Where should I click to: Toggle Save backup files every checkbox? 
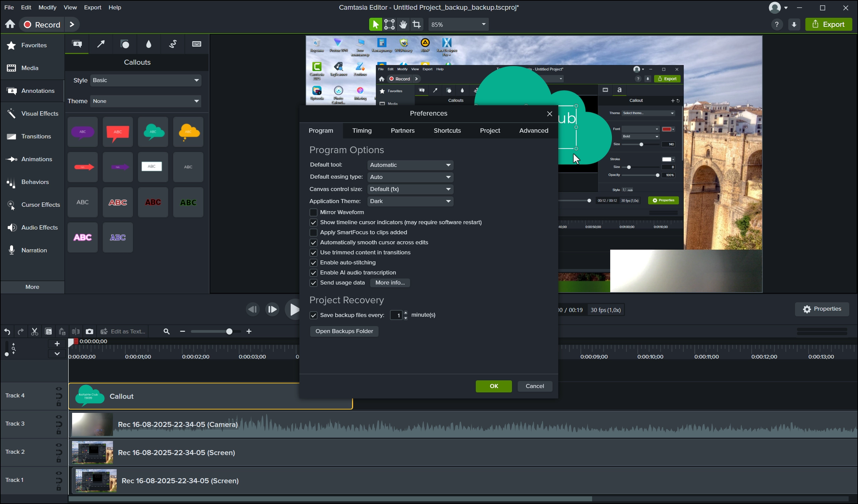point(313,315)
